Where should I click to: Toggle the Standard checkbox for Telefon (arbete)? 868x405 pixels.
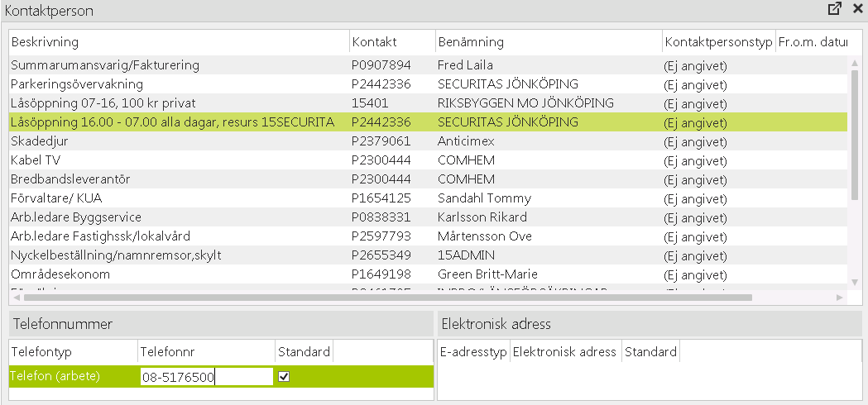coord(285,377)
